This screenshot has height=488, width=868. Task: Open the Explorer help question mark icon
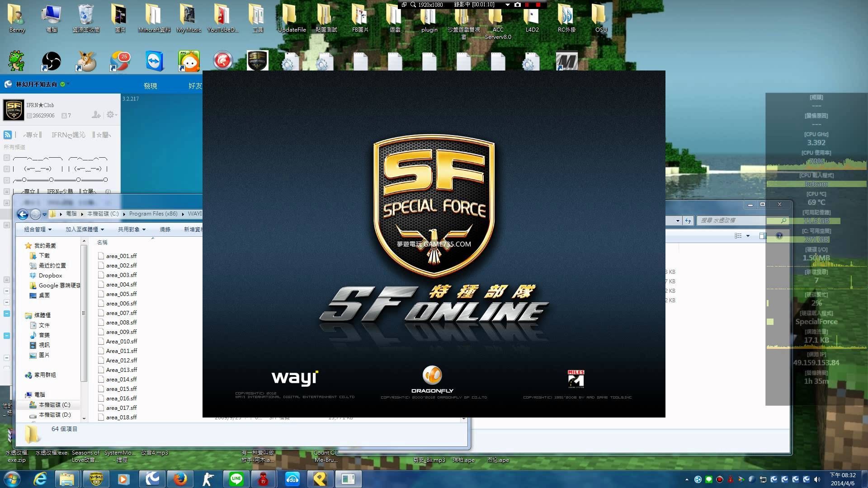click(779, 236)
